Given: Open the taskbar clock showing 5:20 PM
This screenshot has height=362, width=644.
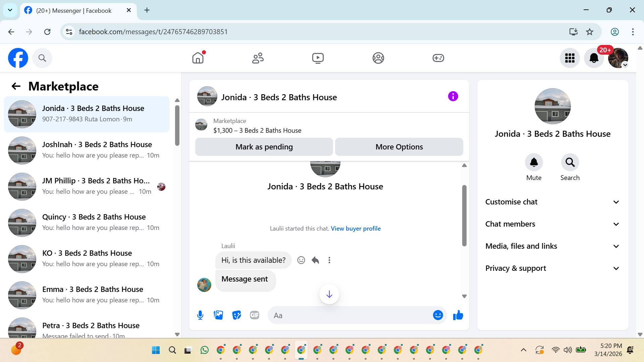Looking at the screenshot, I should [x=608, y=350].
